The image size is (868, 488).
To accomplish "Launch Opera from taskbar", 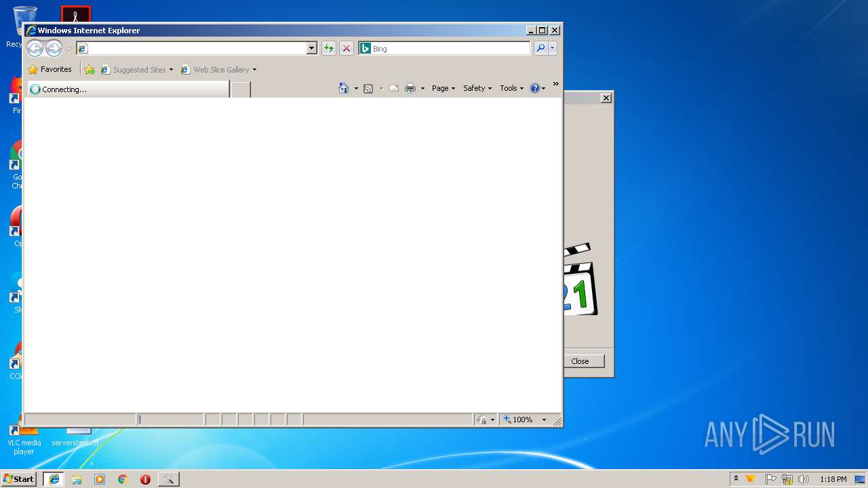I will pyautogui.click(x=145, y=479).
